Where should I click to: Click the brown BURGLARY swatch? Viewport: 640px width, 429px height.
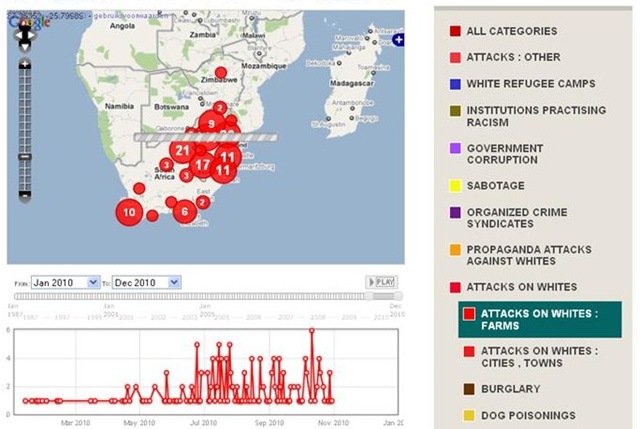469,389
